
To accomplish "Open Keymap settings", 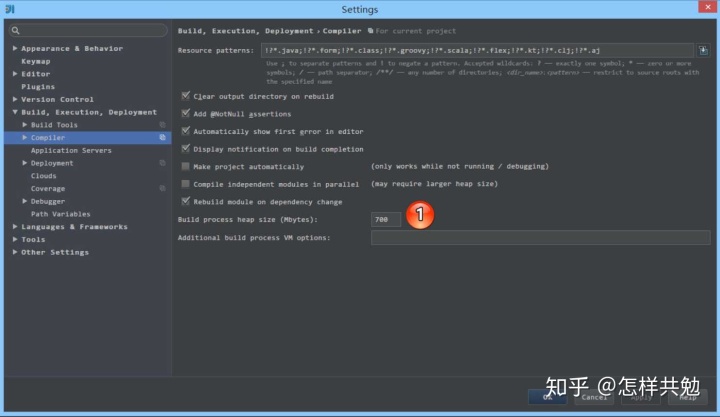I will click(x=36, y=61).
